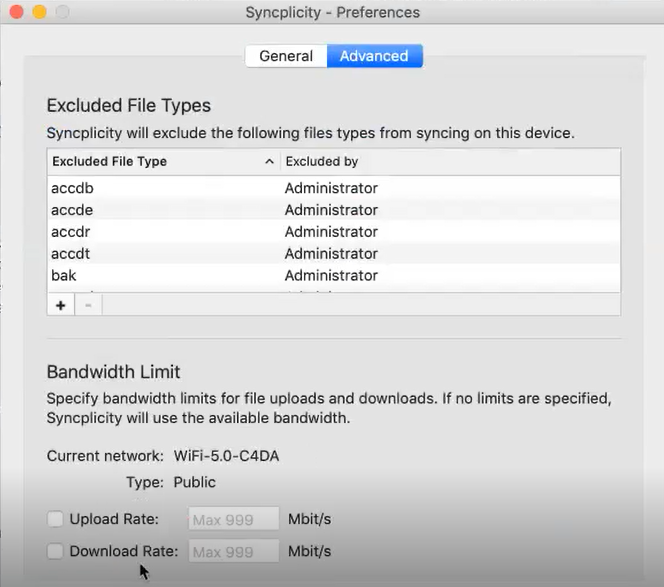Click the red close window button

17,13
